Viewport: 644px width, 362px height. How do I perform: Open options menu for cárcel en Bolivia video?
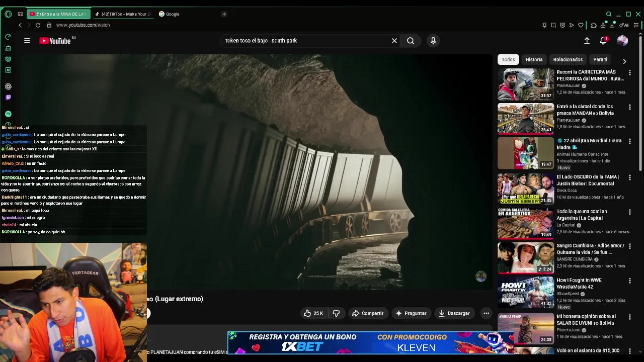[x=629, y=107]
